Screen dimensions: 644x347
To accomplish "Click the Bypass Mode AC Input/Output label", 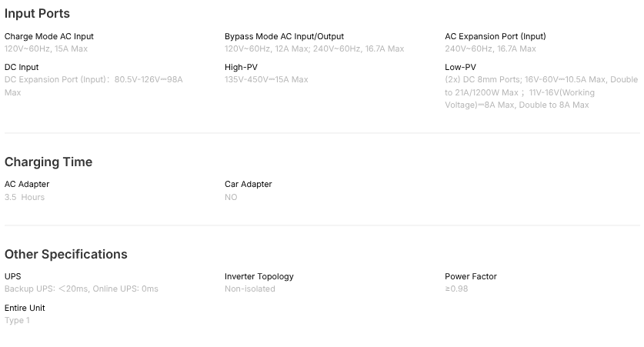I will [x=284, y=36].
